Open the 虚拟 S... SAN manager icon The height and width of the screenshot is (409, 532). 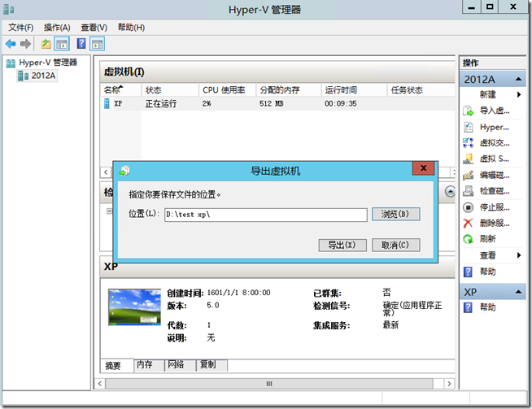(469, 159)
